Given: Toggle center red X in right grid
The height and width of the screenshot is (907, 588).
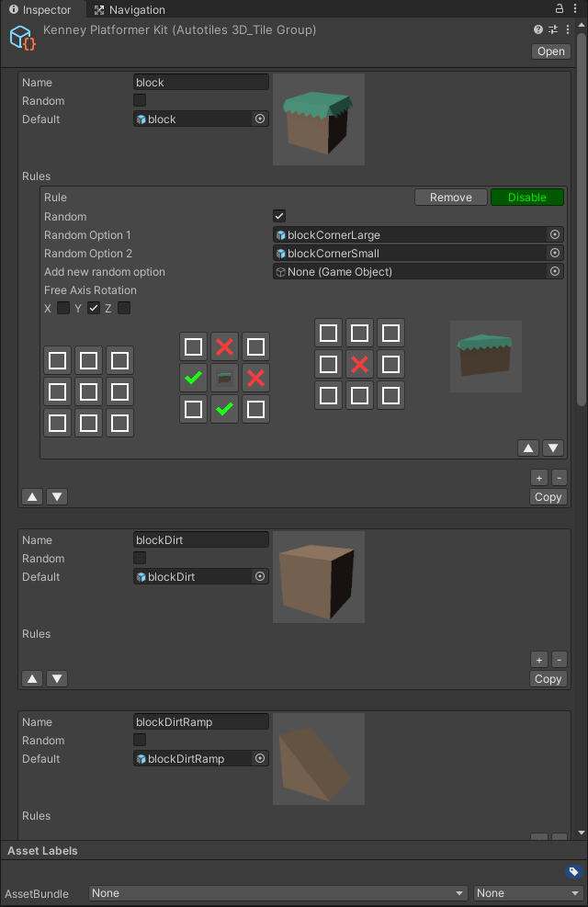Looking at the screenshot, I should 359,364.
